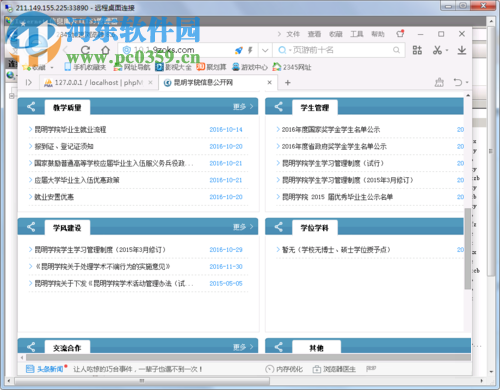The image size is (500, 390).
Task: Open 2016年度省政府奖学金学生名单公示 article
Action: [334, 146]
